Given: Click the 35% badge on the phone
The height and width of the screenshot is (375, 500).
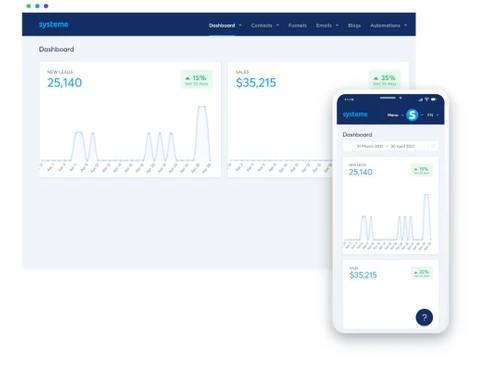Looking at the screenshot, I should click(x=422, y=273).
